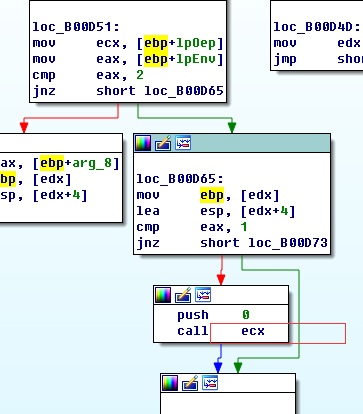Click group nodes icon in push 0 block
The width and height of the screenshot is (363, 414).
(203, 295)
